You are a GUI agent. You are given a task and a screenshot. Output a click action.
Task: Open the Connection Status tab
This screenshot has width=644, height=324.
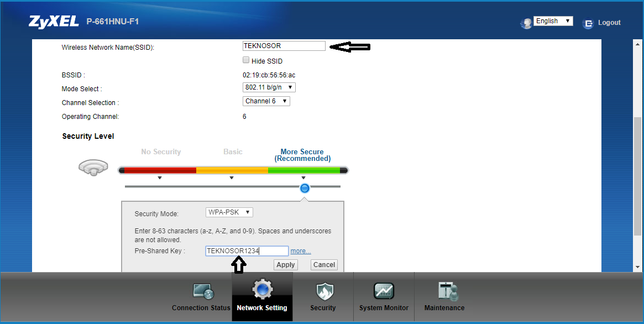[x=201, y=307]
